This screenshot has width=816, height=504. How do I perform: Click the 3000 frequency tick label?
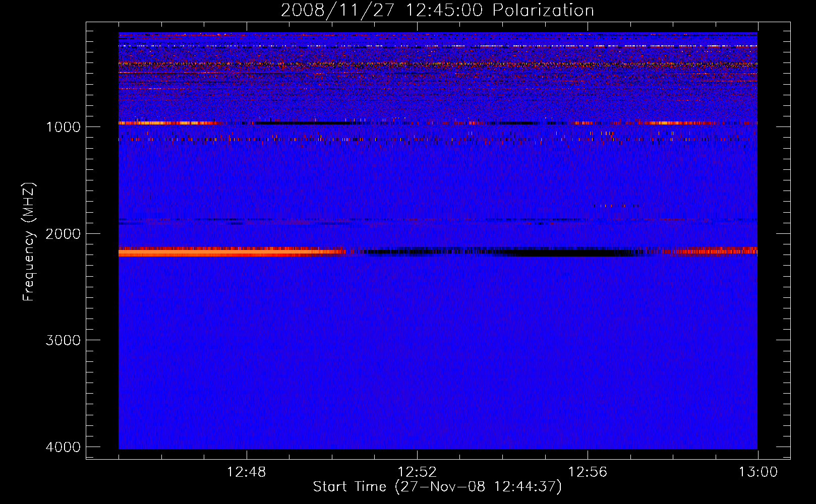point(63,340)
